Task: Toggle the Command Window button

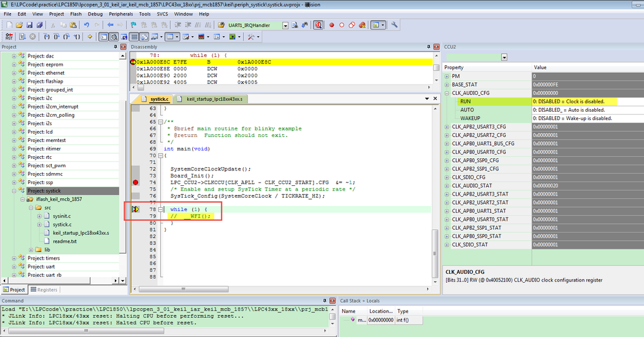Action: 104,37
